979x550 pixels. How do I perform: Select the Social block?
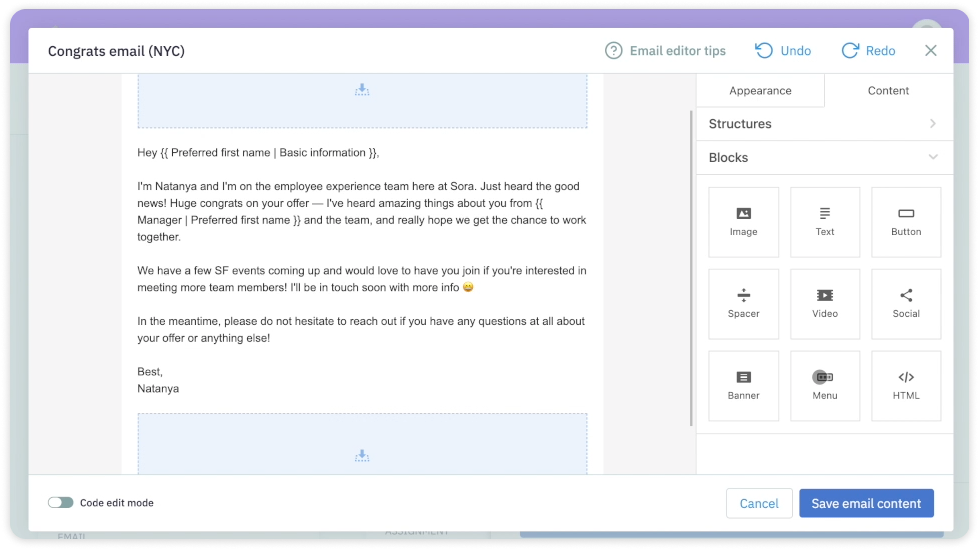906,304
